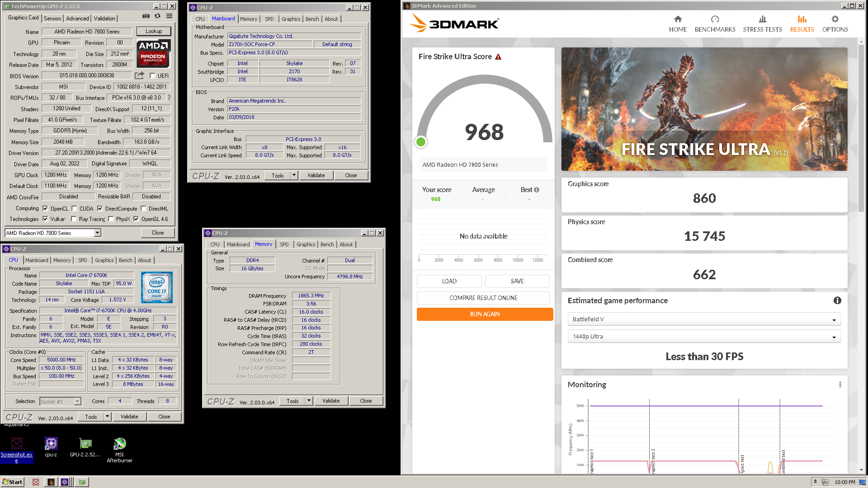Viewport: 868px width, 488px height.
Task: Click the GPU-Z refresh icon
Action: click(157, 16)
